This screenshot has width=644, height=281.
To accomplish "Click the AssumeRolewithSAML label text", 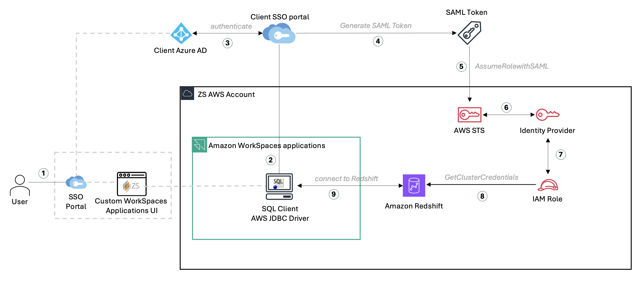I will coord(512,66).
